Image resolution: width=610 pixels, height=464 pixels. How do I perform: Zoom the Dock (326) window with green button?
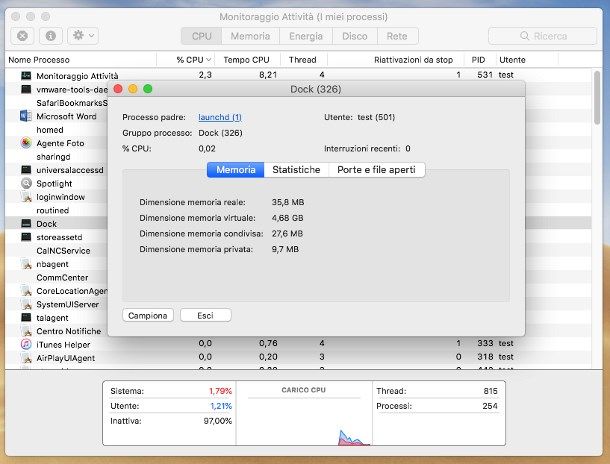148,89
